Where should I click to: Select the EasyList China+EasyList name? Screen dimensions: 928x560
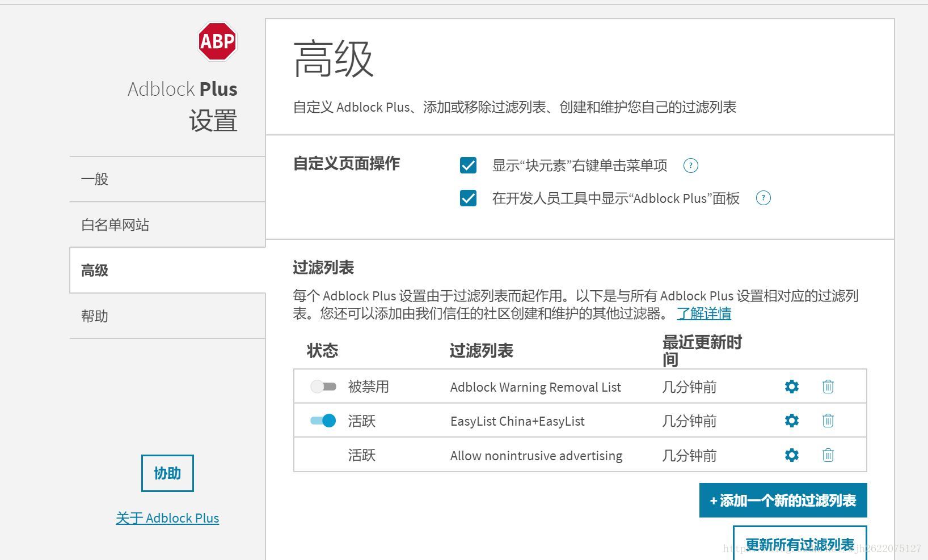tap(517, 421)
